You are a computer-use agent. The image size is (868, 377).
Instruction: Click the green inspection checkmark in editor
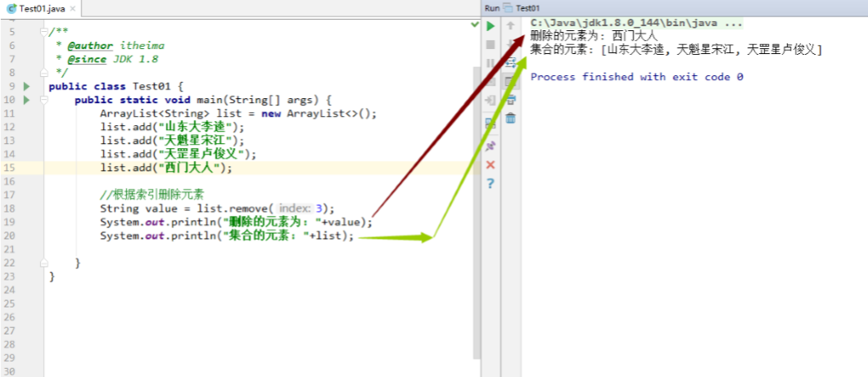tap(475, 25)
